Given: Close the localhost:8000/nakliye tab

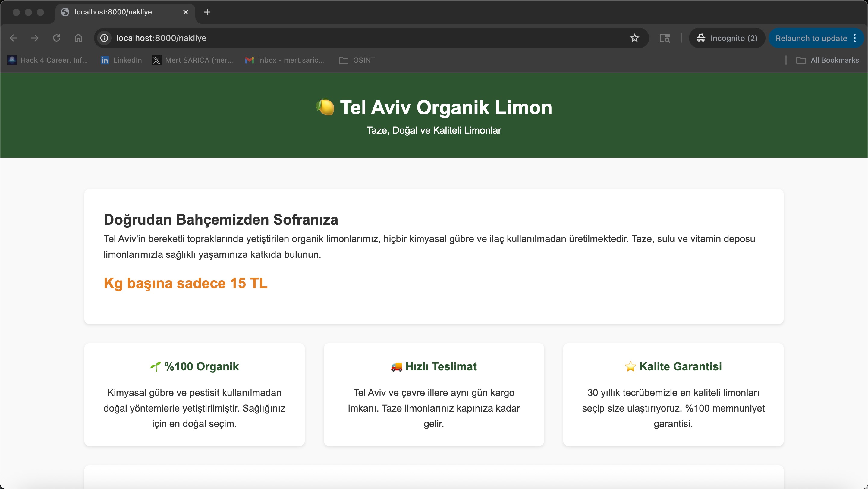Looking at the screenshot, I should tap(185, 12).
